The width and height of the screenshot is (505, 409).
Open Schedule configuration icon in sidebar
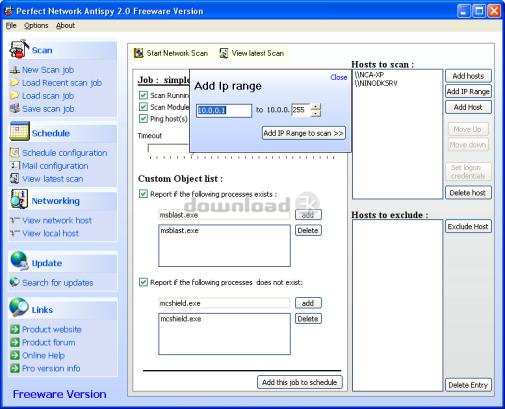coord(15,152)
